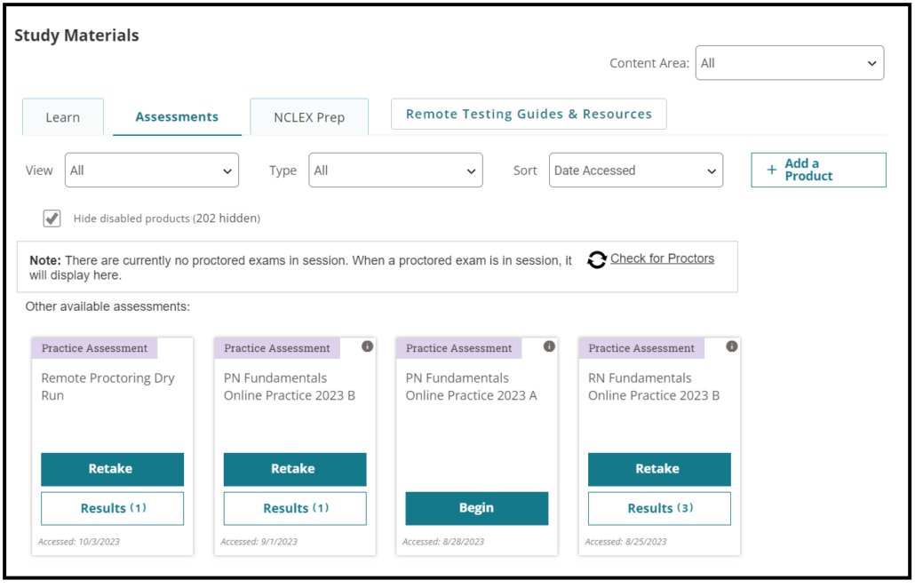Open info icon on PN Fundamentals 2023 B card
Image resolution: width=915 pixels, height=588 pixels.
click(x=367, y=346)
